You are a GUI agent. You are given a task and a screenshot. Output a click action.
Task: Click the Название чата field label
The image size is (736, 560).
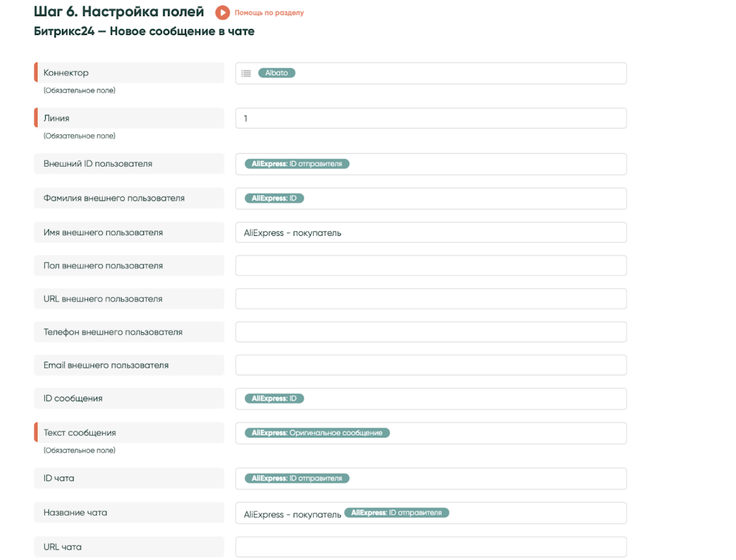pyautogui.click(x=129, y=512)
